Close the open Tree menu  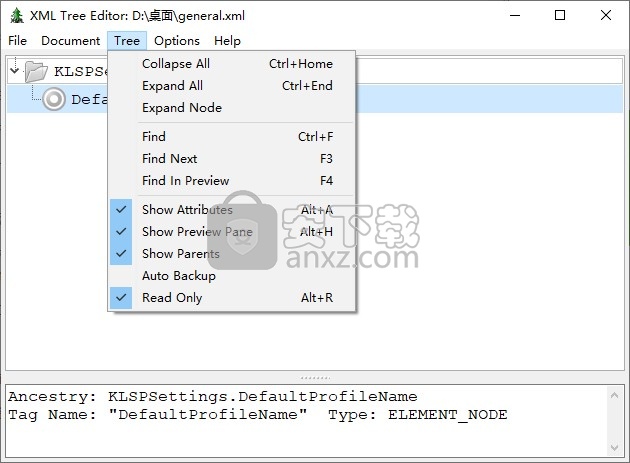127,41
